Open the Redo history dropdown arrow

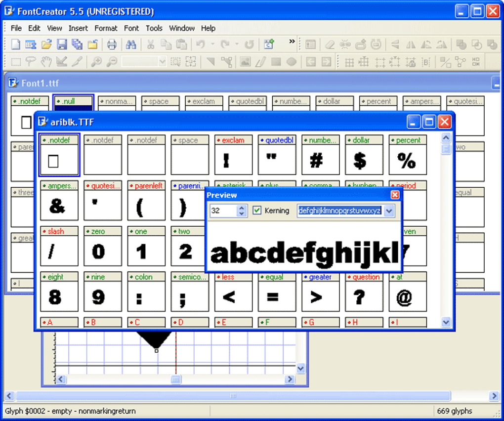pyautogui.click(x=237, y=44)
